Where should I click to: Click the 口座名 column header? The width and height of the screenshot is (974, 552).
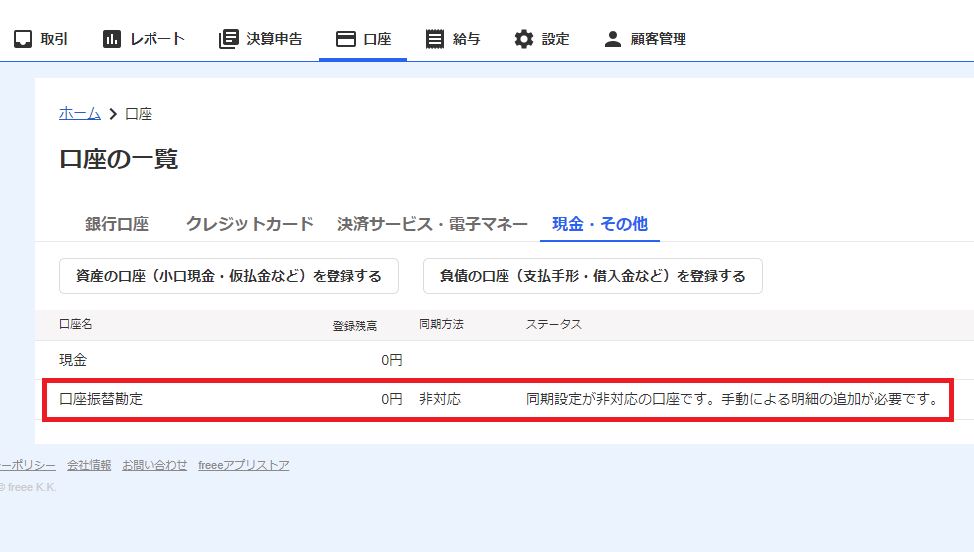point(76,324)
